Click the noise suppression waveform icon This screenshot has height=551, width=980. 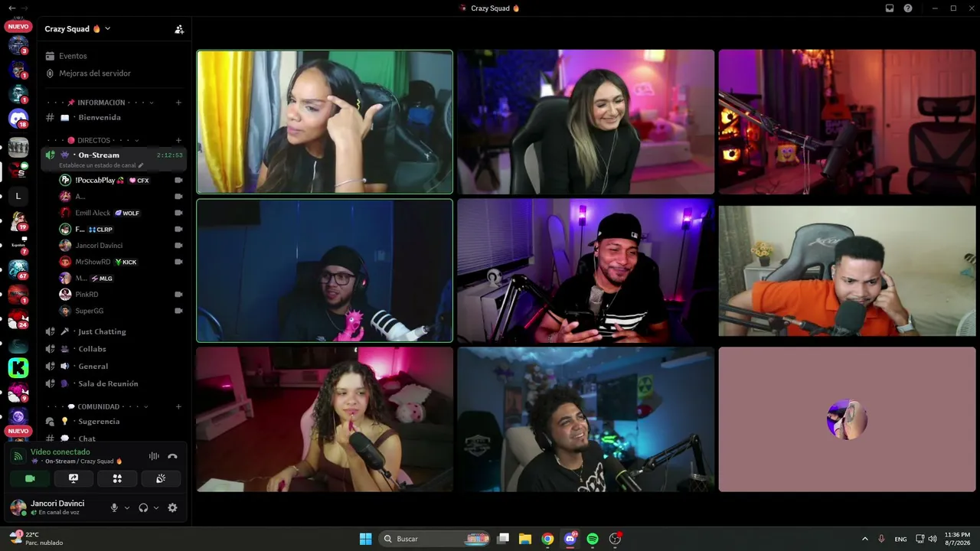(154, 456)
